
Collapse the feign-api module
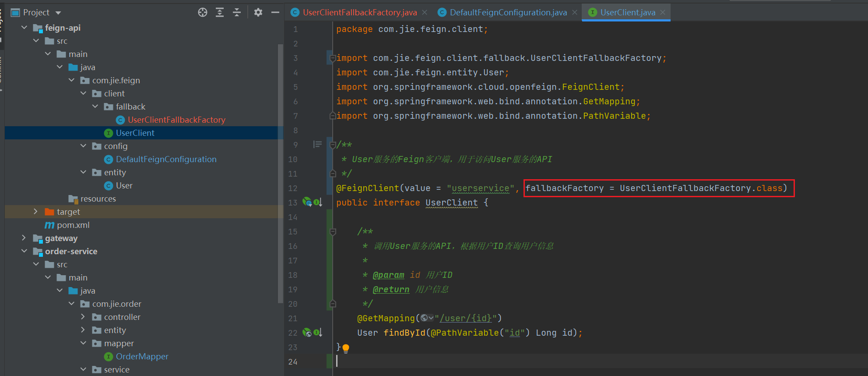(24, 28)
